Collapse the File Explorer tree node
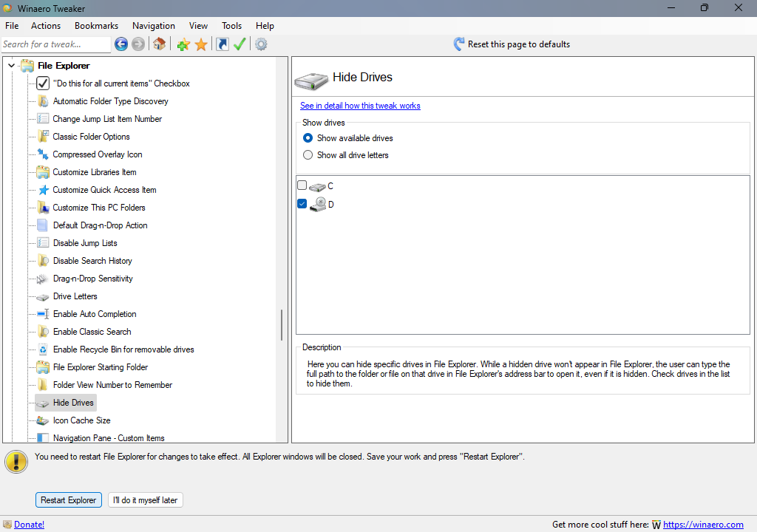Screen dimensions: 757x532 [11, 65]
